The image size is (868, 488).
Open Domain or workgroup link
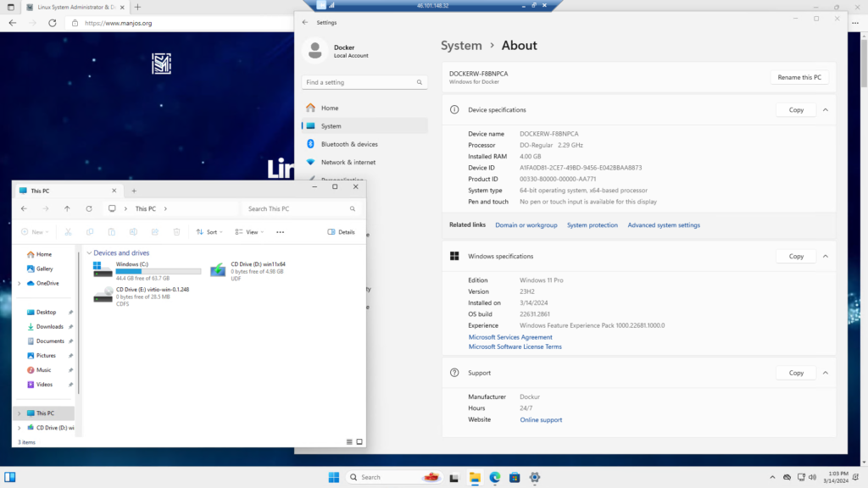[526, 225]
